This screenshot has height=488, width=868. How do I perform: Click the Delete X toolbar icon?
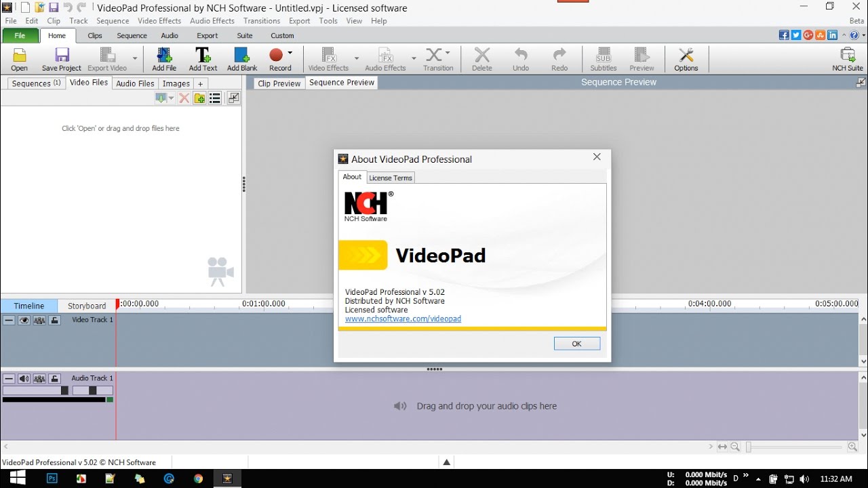tap(482, 55)
